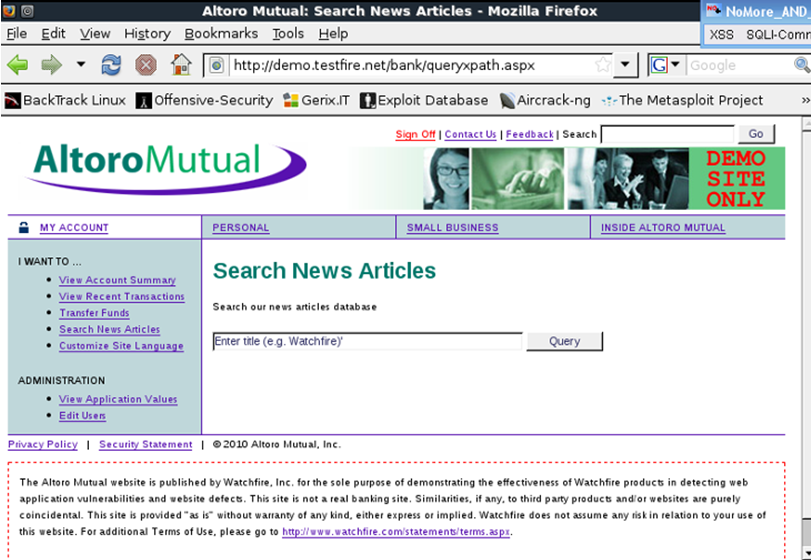The width and height of the screenshot is (811, 560).
Task: Click the Firefox icon in the title bar
Action: [x=9, y=10]
